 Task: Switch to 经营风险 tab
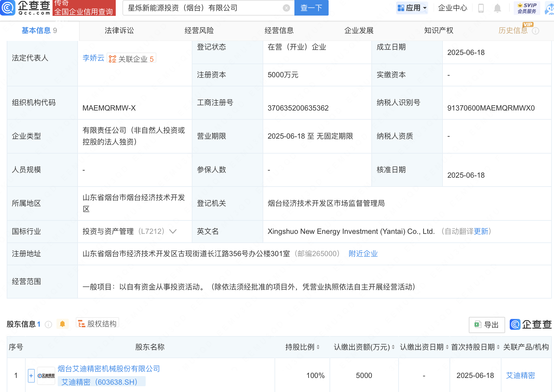point(199,31)
